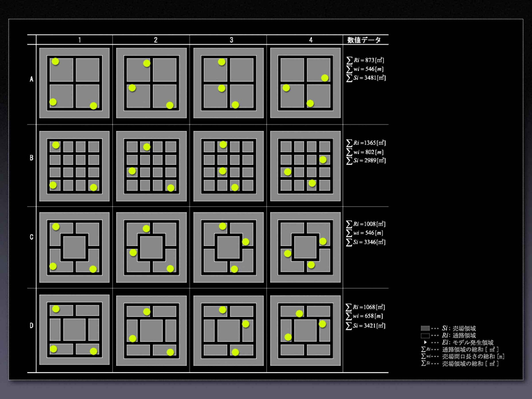Click the row label D
Viewport: 532px width, 399px height.
(x=31, y=325)
